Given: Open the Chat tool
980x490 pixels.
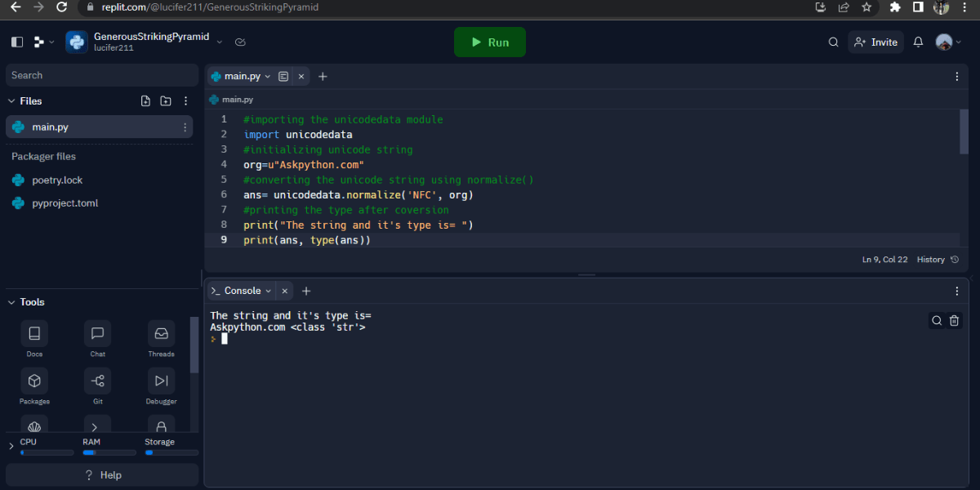Looking at the screenshot, I should pos(97,339).
